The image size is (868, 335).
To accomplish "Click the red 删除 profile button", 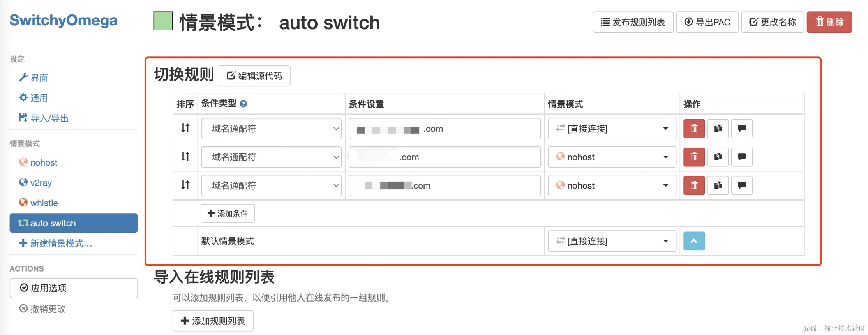I will (829, 22).
